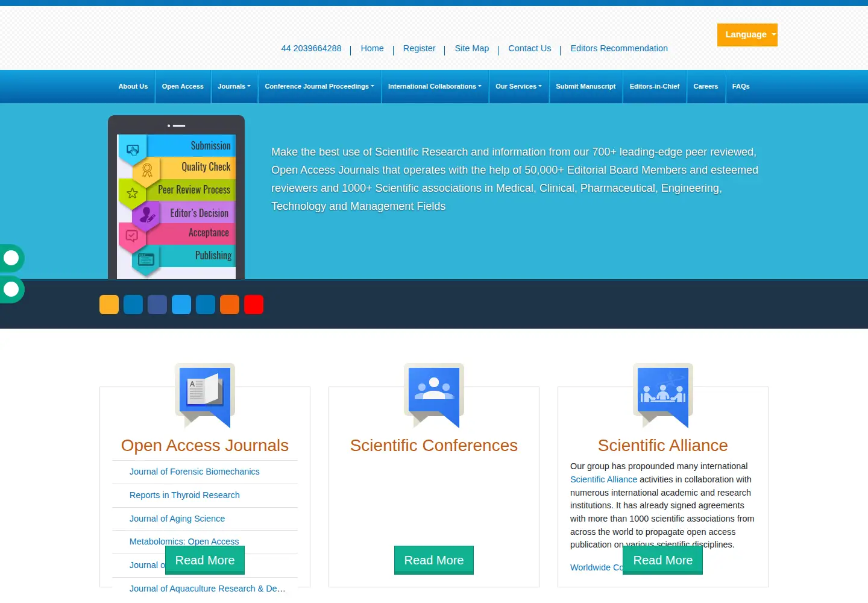Click Read More under Scientific Alliance
The height and width of the screenshot is (603, 868).
tap(663, 560)
